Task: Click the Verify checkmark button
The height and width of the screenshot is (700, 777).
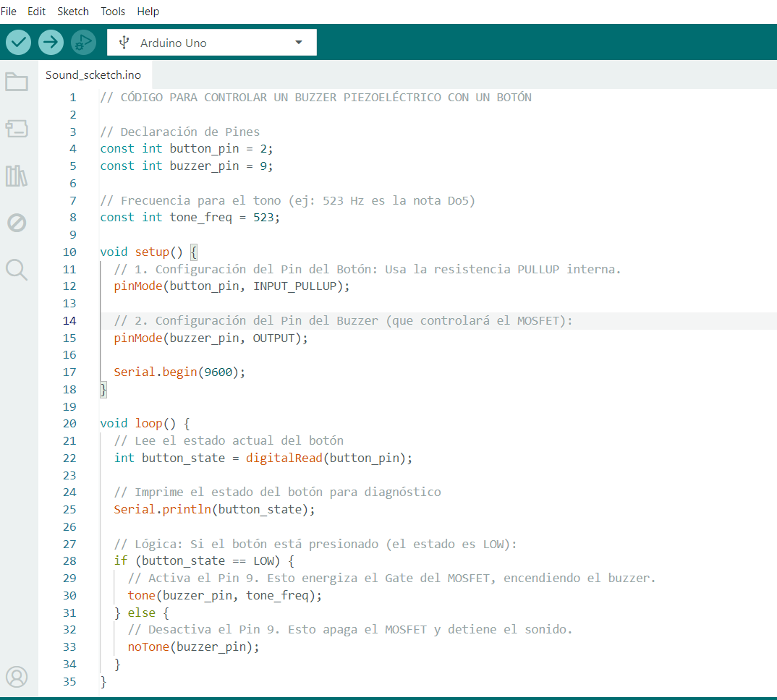Action: coord(19,43)
